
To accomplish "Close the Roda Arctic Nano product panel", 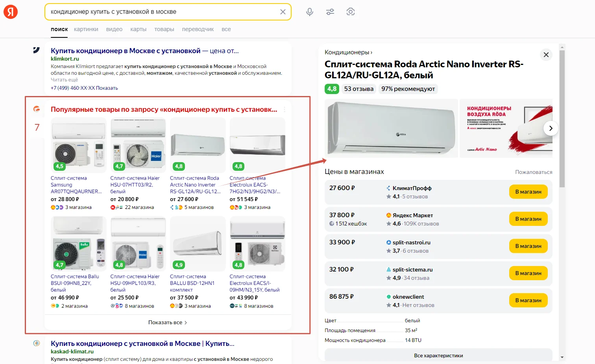I will [546, 55].
